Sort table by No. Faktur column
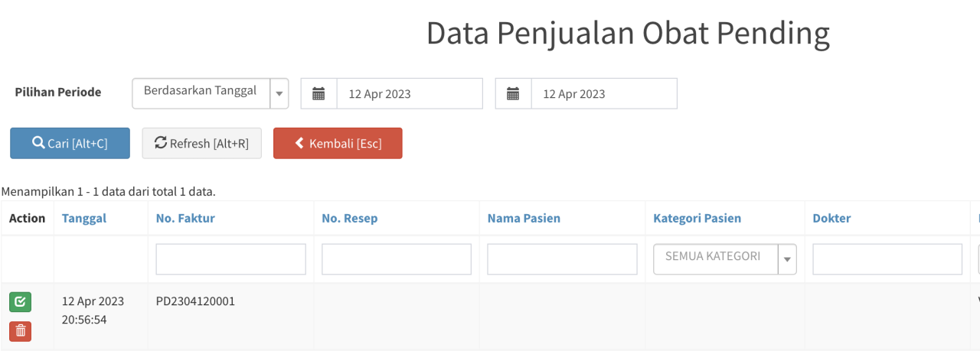The height and width of the screenshot is (361, 980). pos(185,218)
